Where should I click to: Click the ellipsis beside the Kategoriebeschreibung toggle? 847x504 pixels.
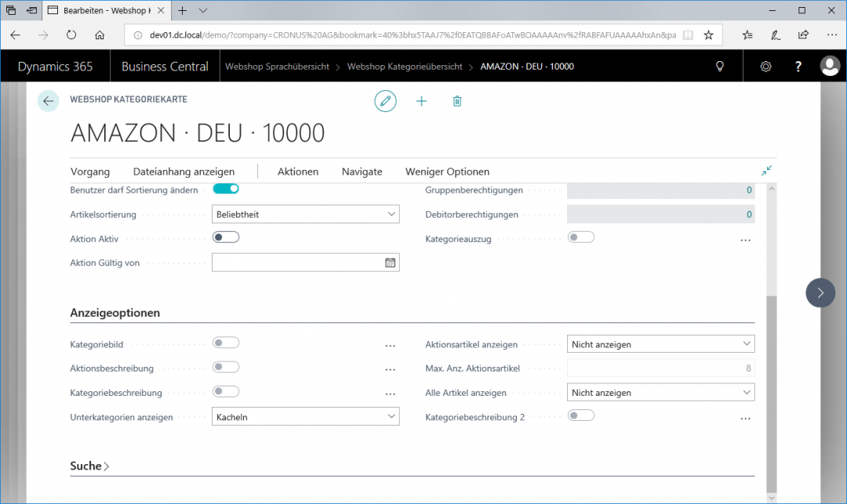coord(390,394)
